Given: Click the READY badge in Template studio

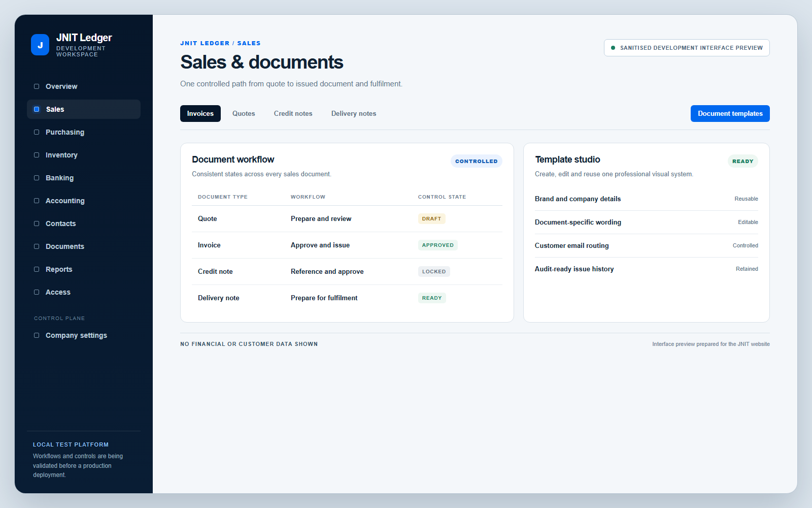Looking at the screenshot, I should click(x=743, y=161).
